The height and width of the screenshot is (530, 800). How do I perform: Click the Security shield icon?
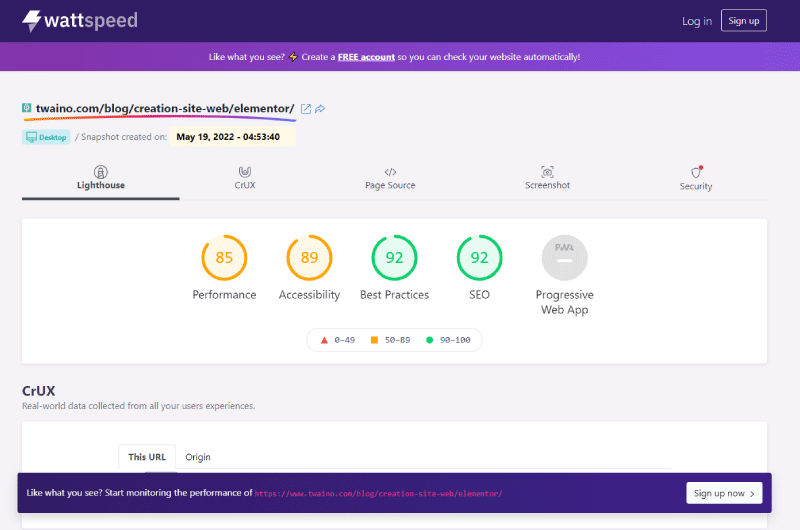696,172
